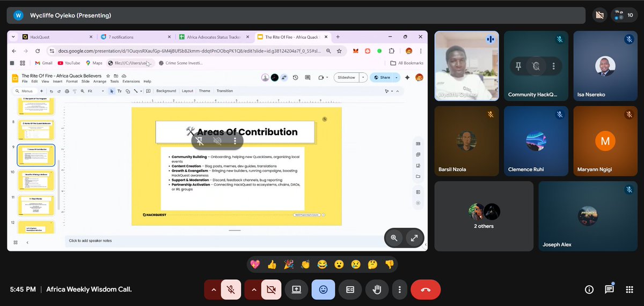This screenshot has width=644, height=306.
Task: Open version history clock icon
Action: [x=296, y=78]
